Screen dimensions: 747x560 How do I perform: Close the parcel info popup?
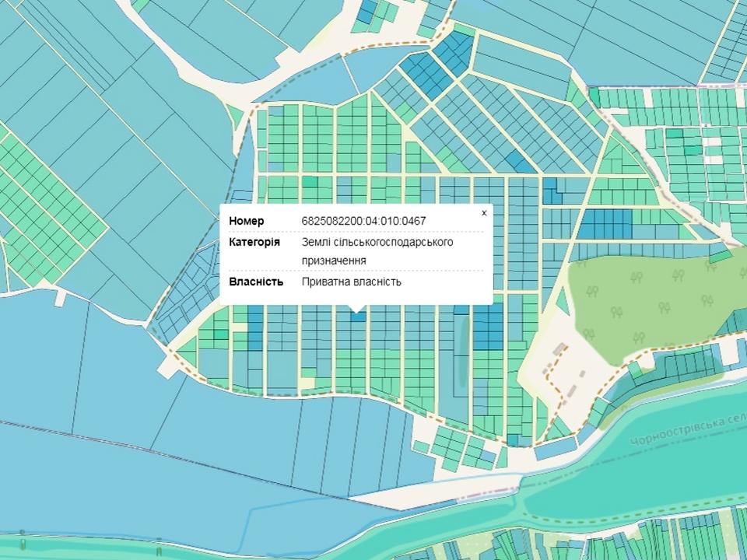point(484,213)
